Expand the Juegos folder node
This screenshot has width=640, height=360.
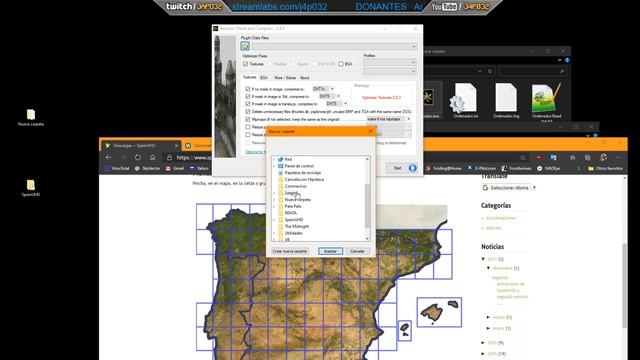(x=274, y=193)
